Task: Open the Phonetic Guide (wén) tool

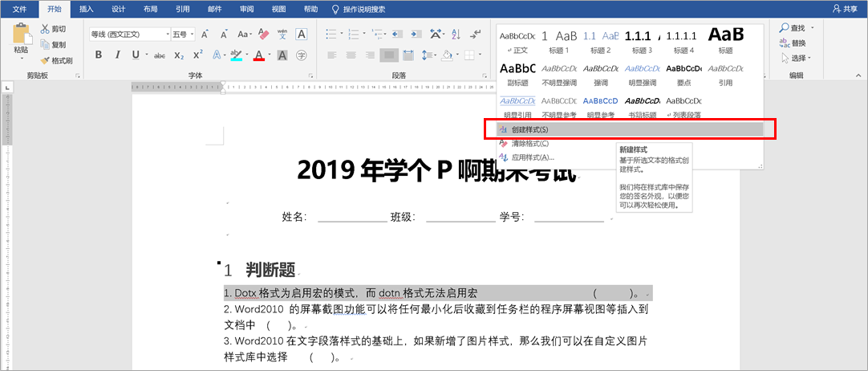Action: pos(282,35)
